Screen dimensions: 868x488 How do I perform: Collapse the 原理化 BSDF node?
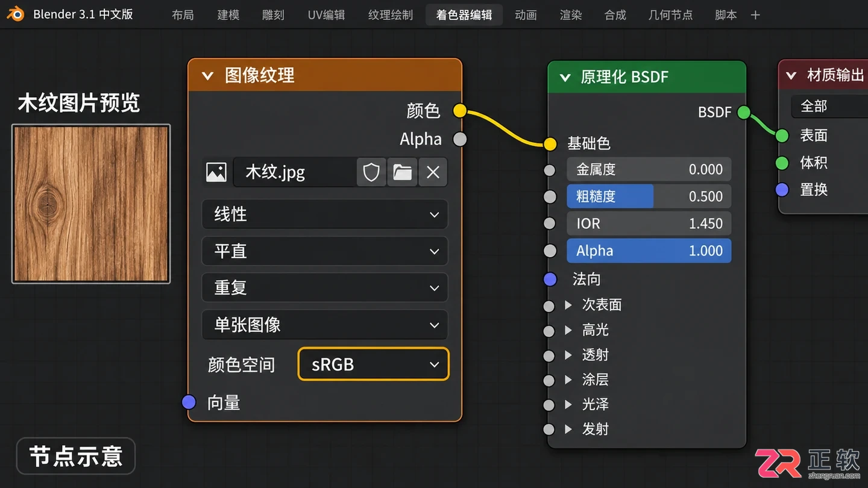click(565, 77)
